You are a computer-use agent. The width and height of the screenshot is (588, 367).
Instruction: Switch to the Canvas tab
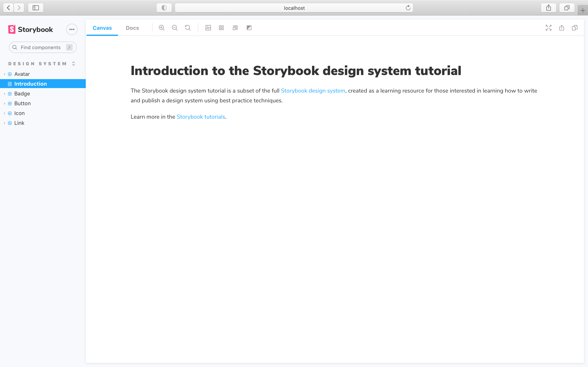(x=102, y=28)
